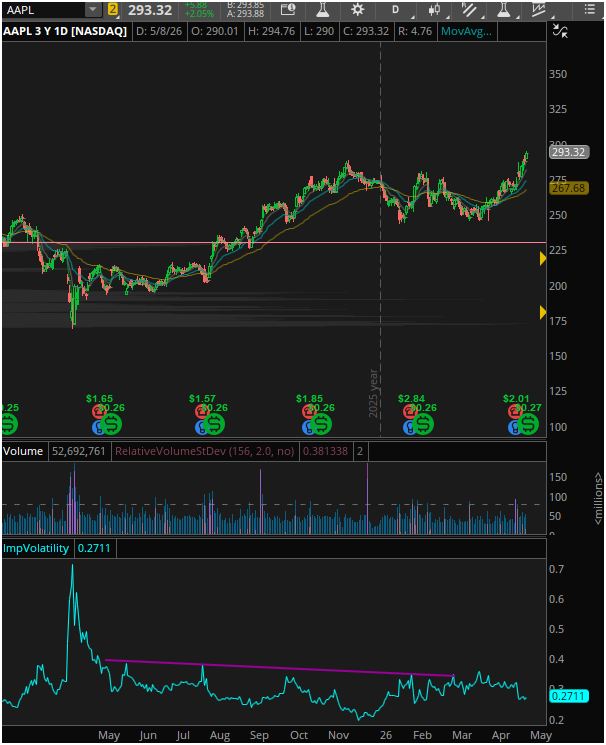Click green dollar earnings icon under $1.85

[x=321, y=423]
